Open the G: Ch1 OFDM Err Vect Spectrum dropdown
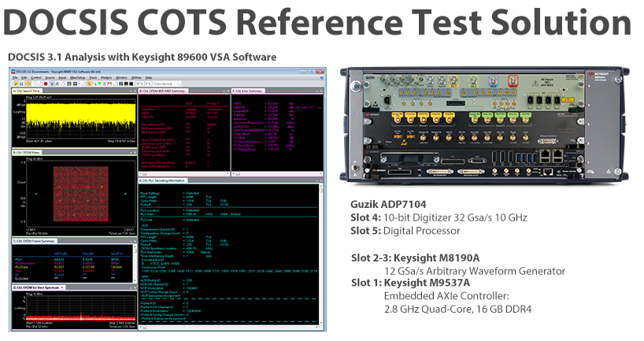Viewport: 644px width, 341px height. tap(62, 288)
